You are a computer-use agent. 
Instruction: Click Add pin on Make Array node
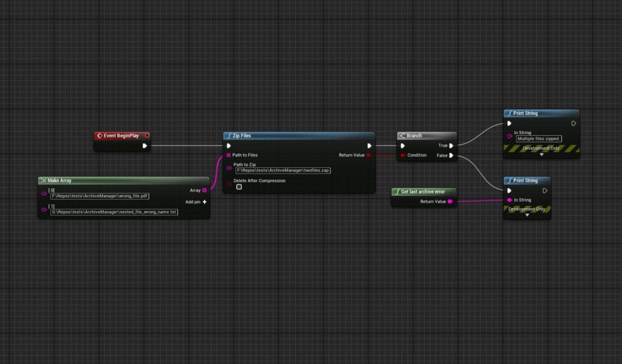[x=205, y=201]
